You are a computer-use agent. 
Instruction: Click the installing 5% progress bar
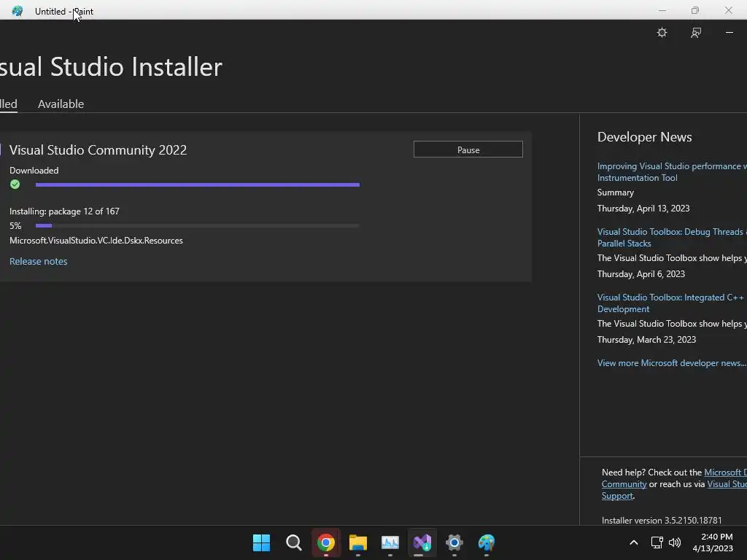pos(197,226)
